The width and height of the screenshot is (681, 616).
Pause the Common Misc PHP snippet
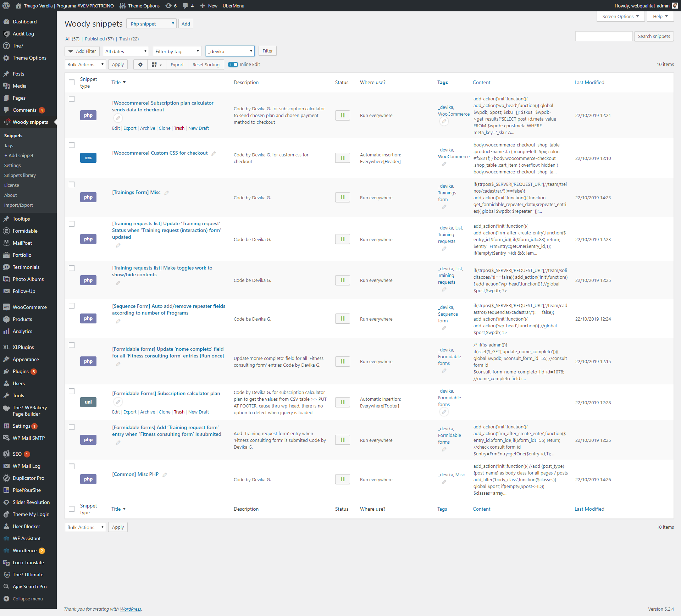(342, 479)
